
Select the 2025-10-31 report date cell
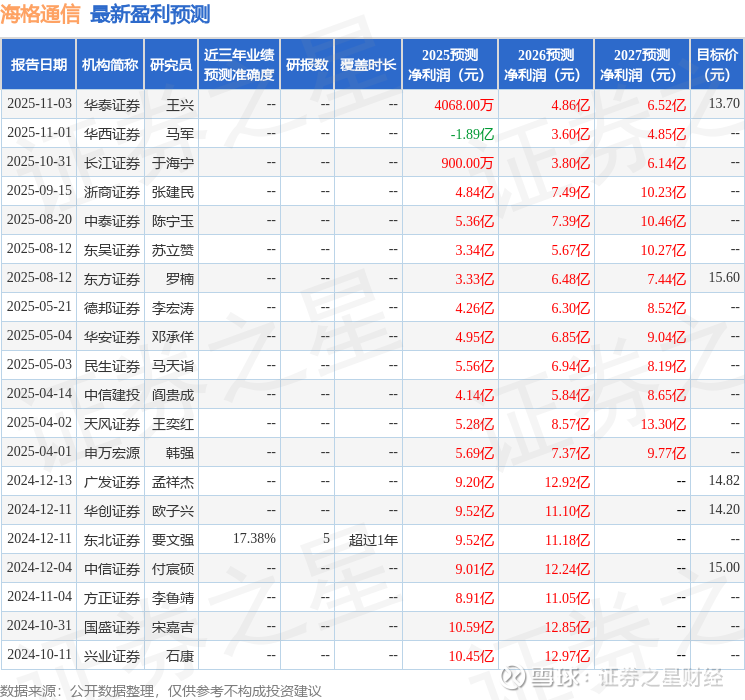39,162
